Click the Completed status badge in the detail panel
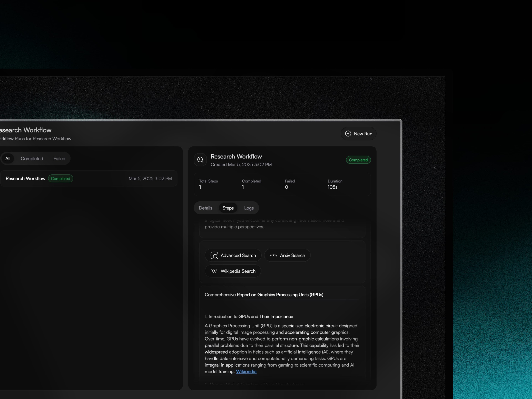The height and width of the screenshot is (399, 532). coord(358,160)
